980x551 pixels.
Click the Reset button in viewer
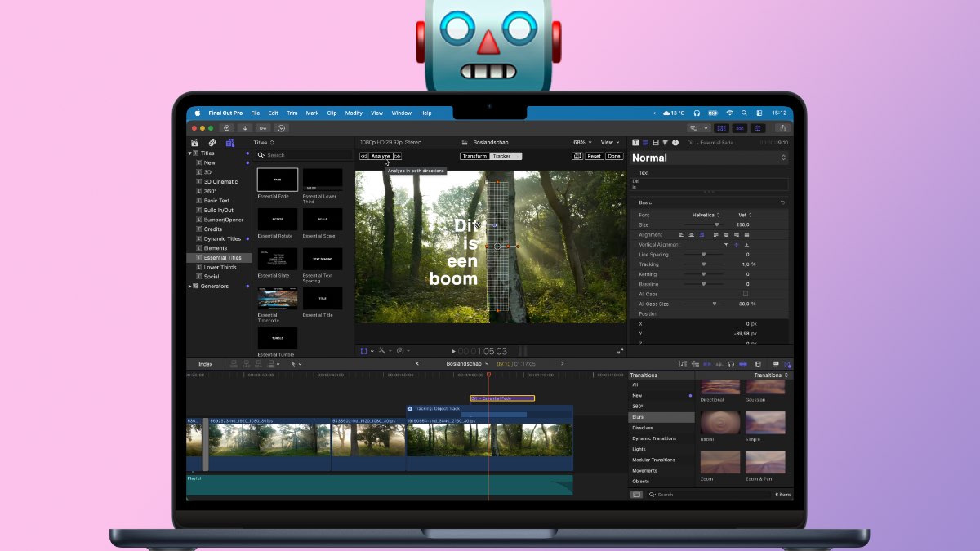click(x=595, y=156)
